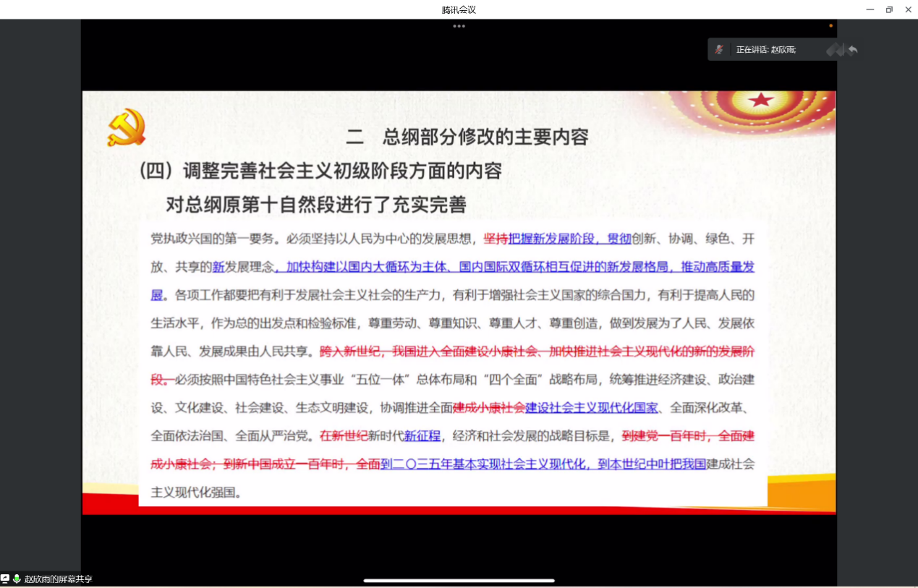This screenshot has width=918, height=588.
Task: Click the heading 对总纲原第十自然段进行了充实完善
Action: click(x=315, y=205)
